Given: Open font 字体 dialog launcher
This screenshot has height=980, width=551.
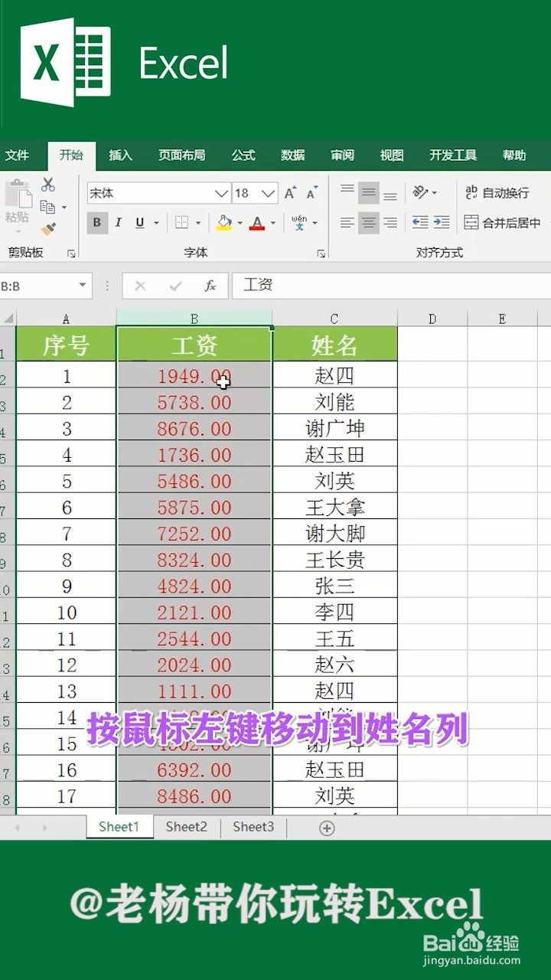Looking at the screenshot, I should [x=321, y=253].
